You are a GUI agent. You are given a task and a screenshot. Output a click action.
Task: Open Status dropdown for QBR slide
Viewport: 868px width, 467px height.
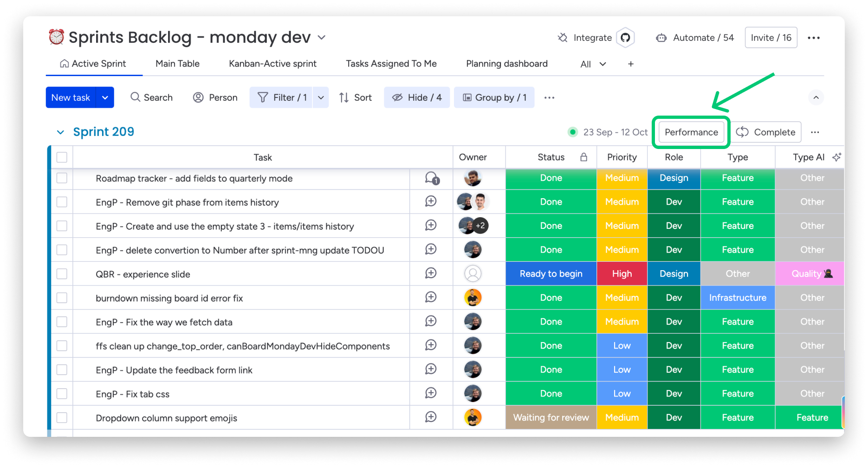point(551,274)
